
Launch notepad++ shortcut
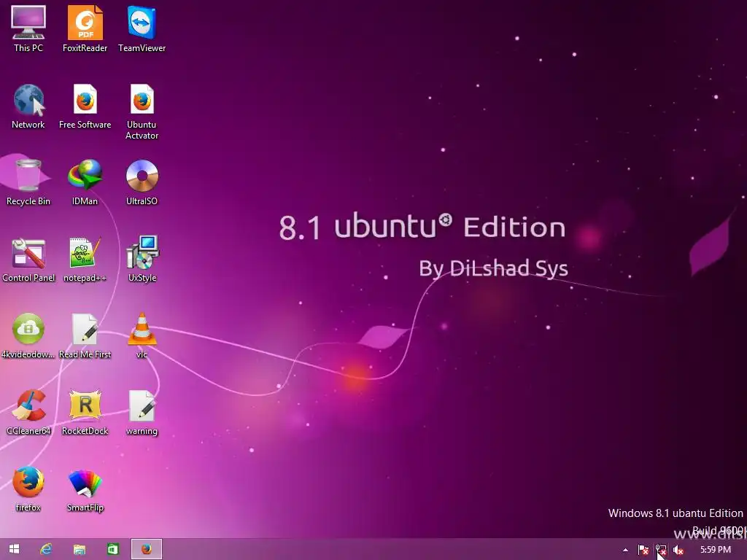click(85, 259)
